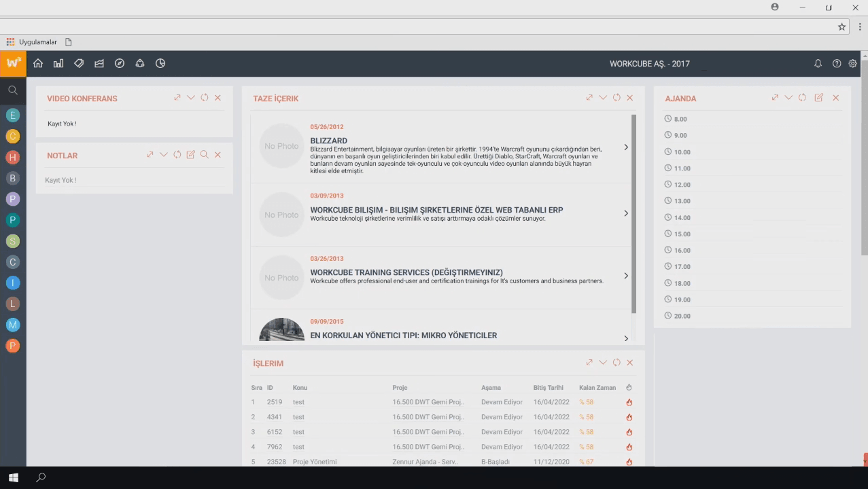This screenshot has height=489, width=868.
Task: Select the red H circle in sidebar
Action: click(12, 157)
